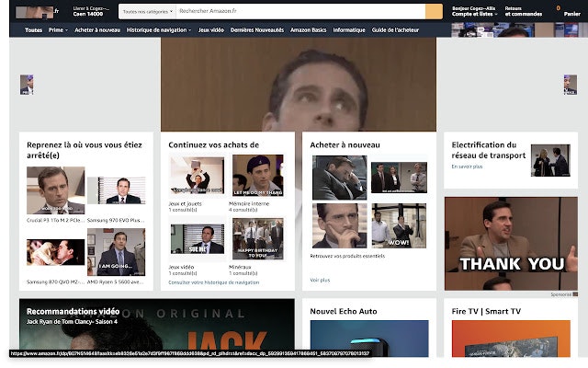Viewport: 588px width, 368px height.
Task: Go to previous carousel slide arrow
Action: pyautogui.click(x=27, y=85)
